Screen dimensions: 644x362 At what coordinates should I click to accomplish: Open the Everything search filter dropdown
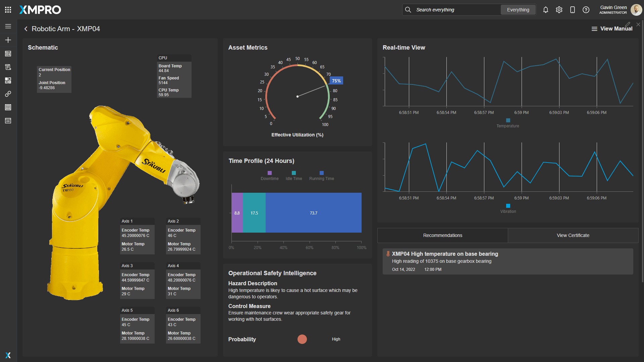[517, 9]
